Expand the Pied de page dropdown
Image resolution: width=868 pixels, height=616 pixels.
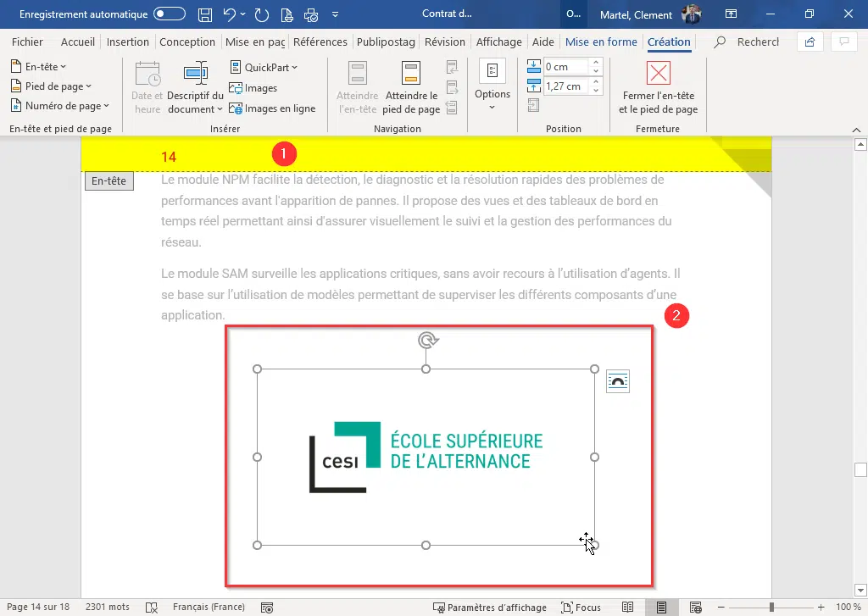tap(51, 86)
